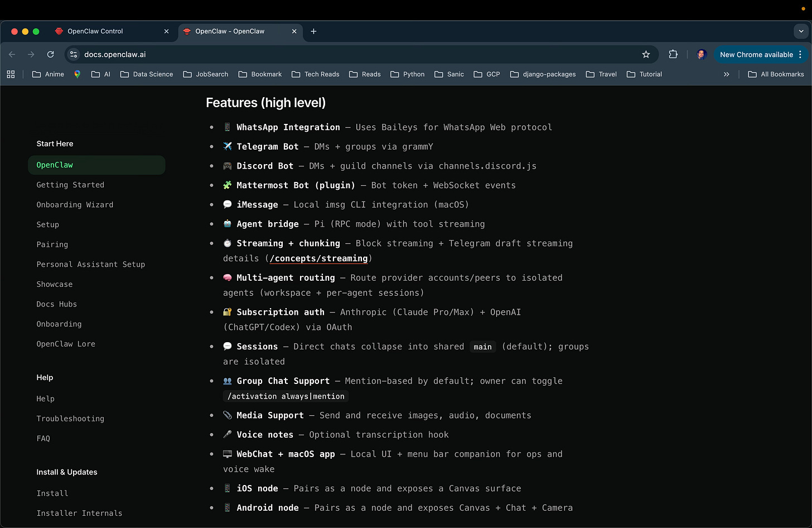Open the Tutorial bookmark folder
This screenshot has width=812, height=528.
click(x=644, y=74)
